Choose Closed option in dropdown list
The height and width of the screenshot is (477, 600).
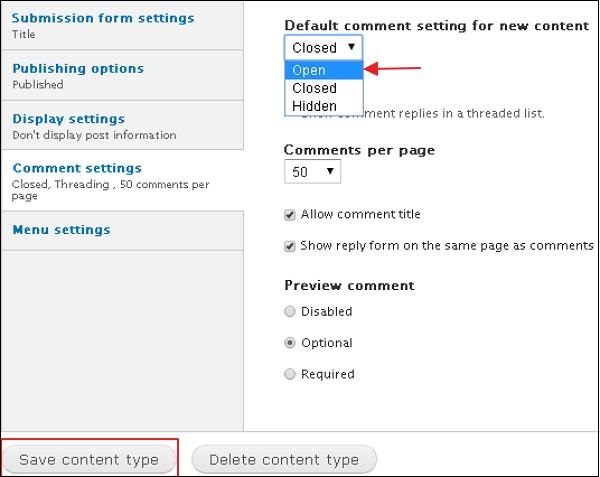coord(314,88)
